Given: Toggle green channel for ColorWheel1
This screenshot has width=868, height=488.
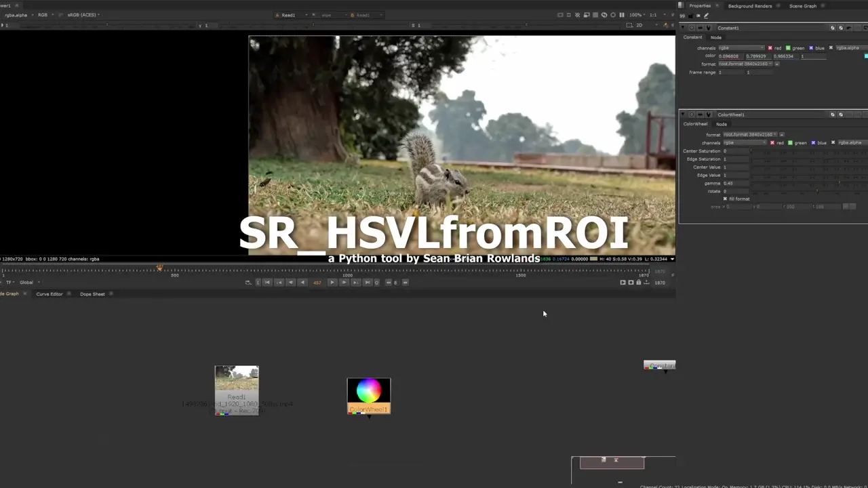Looking at the screenshot, I should (790, 143).
